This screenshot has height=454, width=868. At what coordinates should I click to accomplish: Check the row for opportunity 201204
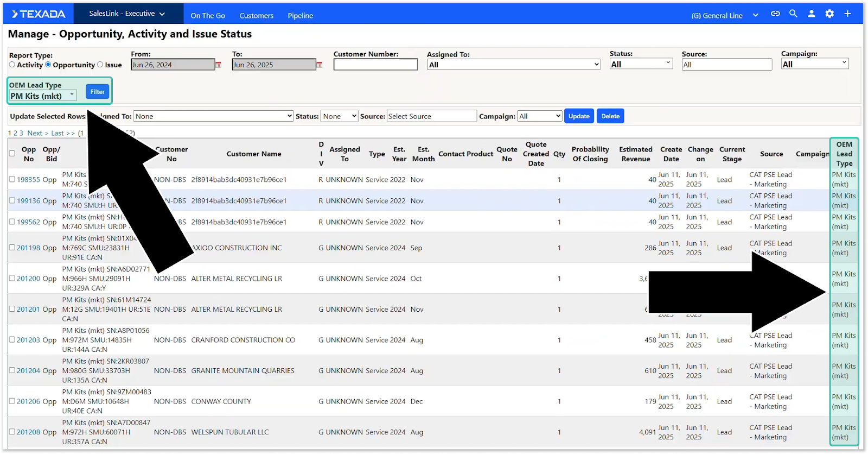click(12, 370)
